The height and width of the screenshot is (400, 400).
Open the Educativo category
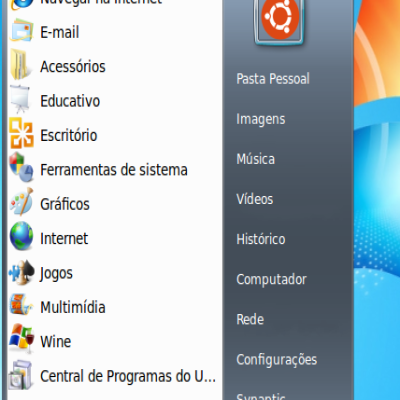coord(70,101)
